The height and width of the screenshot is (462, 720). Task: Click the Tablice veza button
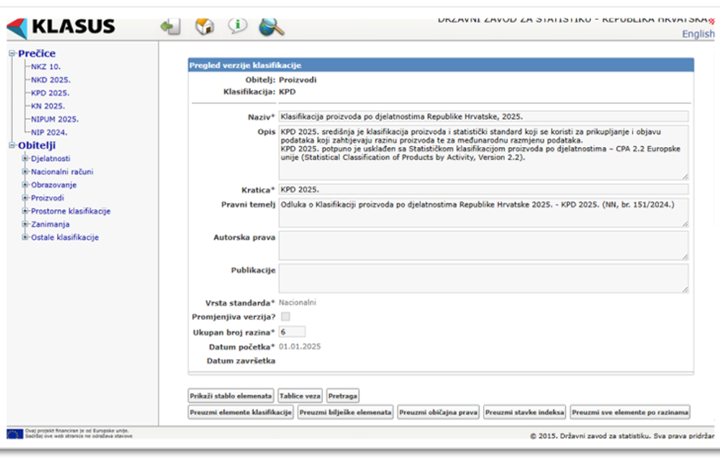[300, 396]
